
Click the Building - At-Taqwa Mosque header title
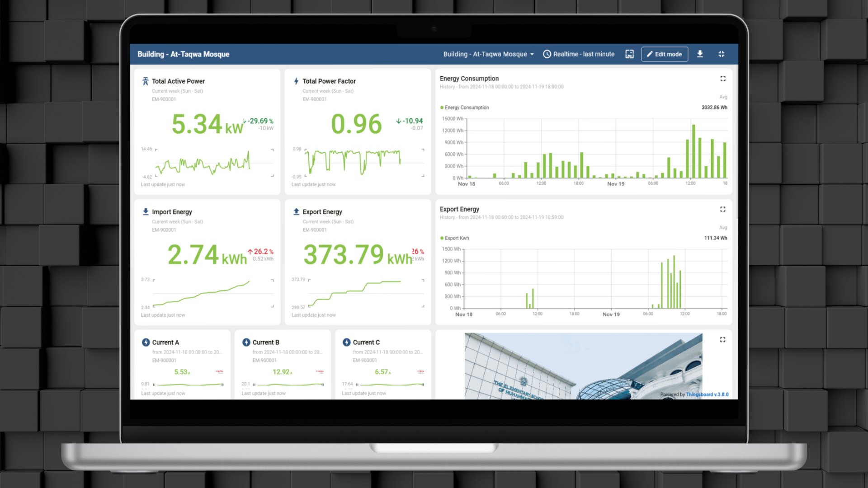click(x=183, y=54)
